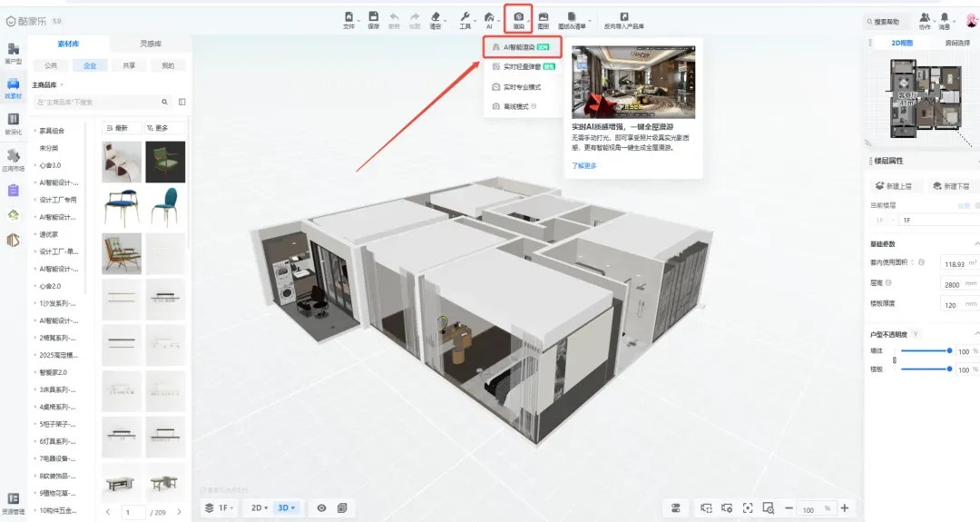
Task: Switch to 房间选择 tab
Action: pos(957,43)
